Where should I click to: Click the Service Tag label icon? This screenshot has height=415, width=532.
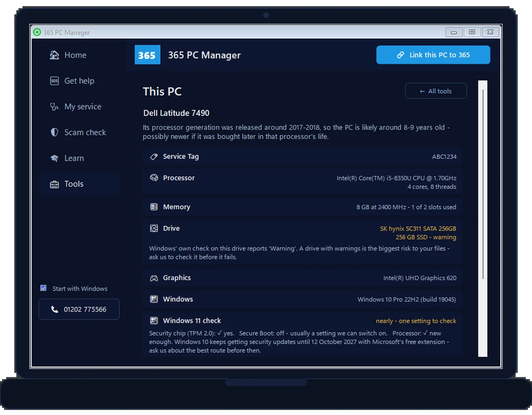pos(154,157)
